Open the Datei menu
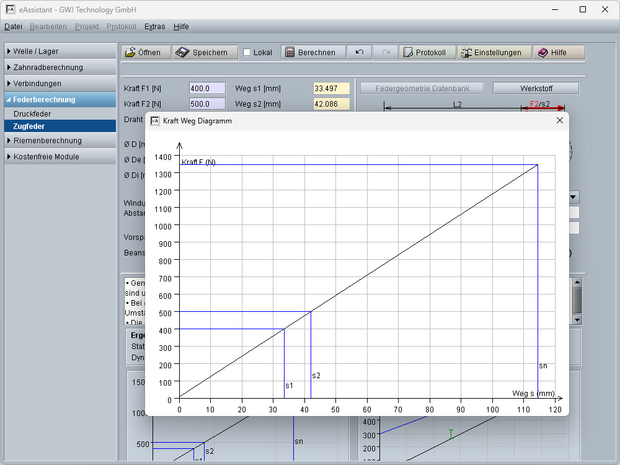The image size is (620, 465). 13,25
